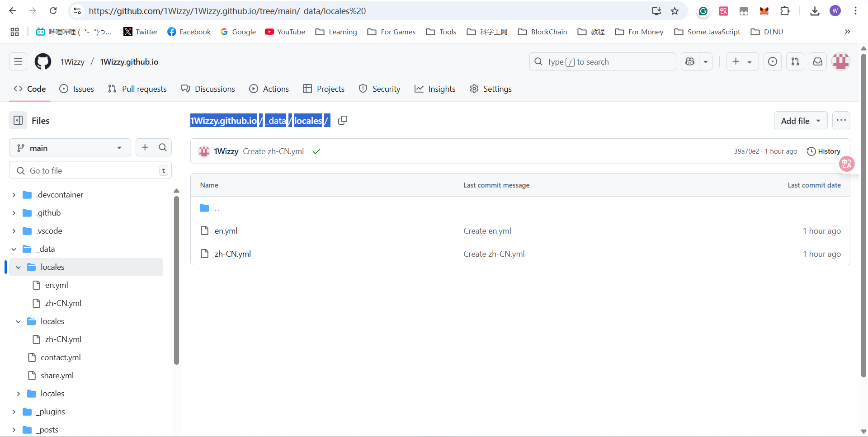Open the Insights tab
The width and height of the screenshot is (868, 437).
click(435, 89)
